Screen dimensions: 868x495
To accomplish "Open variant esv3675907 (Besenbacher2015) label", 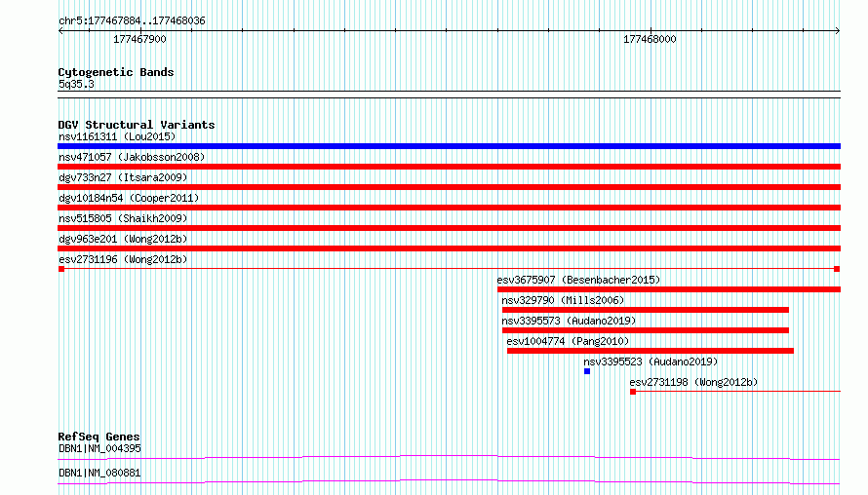I will 578,280.
